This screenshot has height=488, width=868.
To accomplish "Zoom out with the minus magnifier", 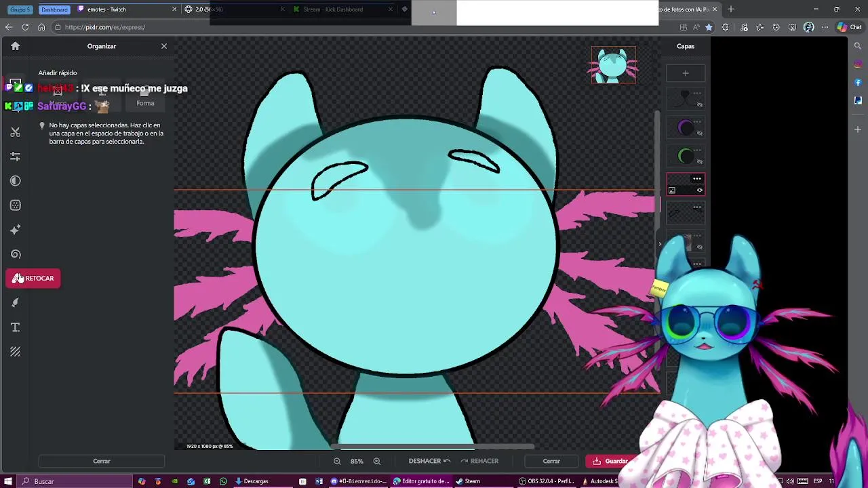I will tap(337, 461).
